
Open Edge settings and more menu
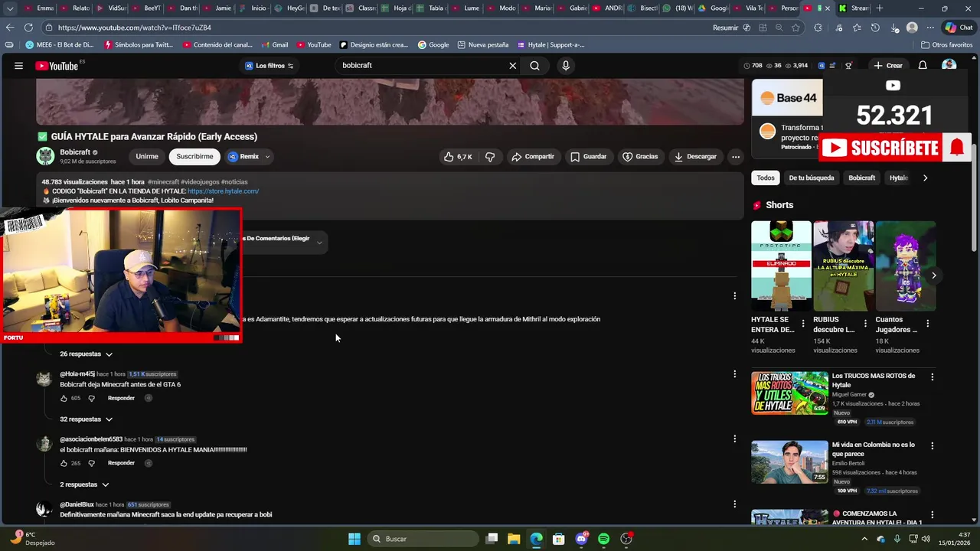coord(930,28)
